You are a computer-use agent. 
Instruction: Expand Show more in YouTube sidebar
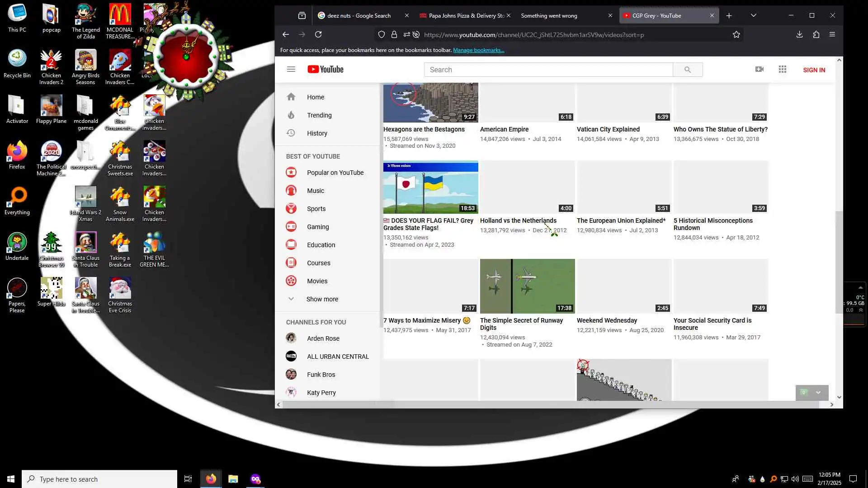tap(322, 299)
